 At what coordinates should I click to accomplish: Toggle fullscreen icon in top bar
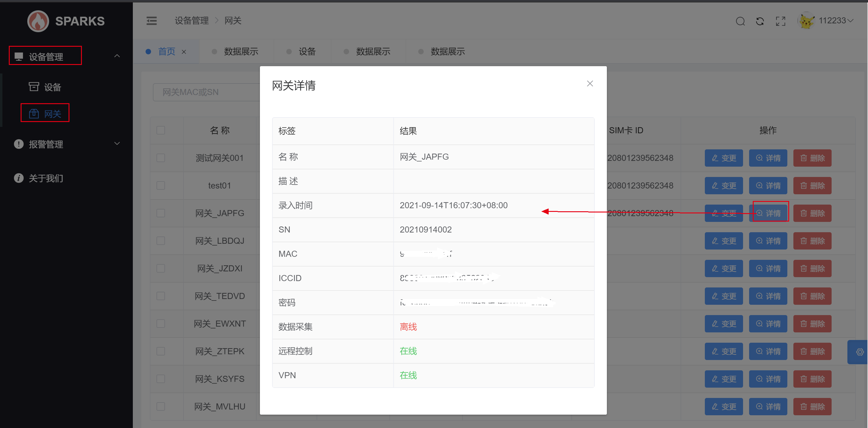(x=780, y=21)
